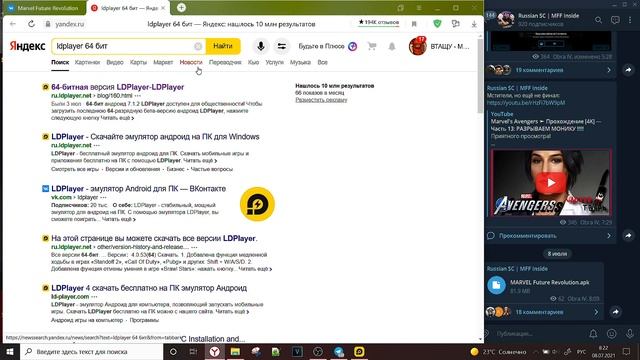The image size is (640, 360).
Task: Open File Explorer from taskbar
Action: point(235,351)
